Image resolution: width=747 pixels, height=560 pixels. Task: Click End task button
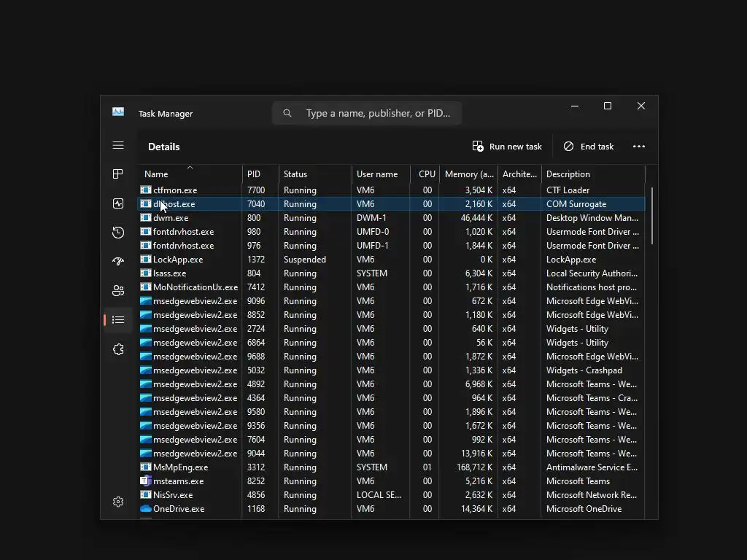coord(589,146)
